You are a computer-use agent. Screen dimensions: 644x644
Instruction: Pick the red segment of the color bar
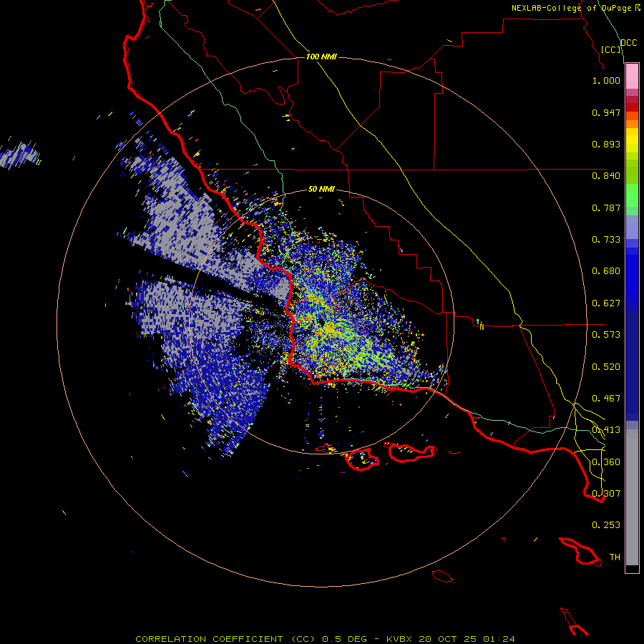[x=632, y=107]
